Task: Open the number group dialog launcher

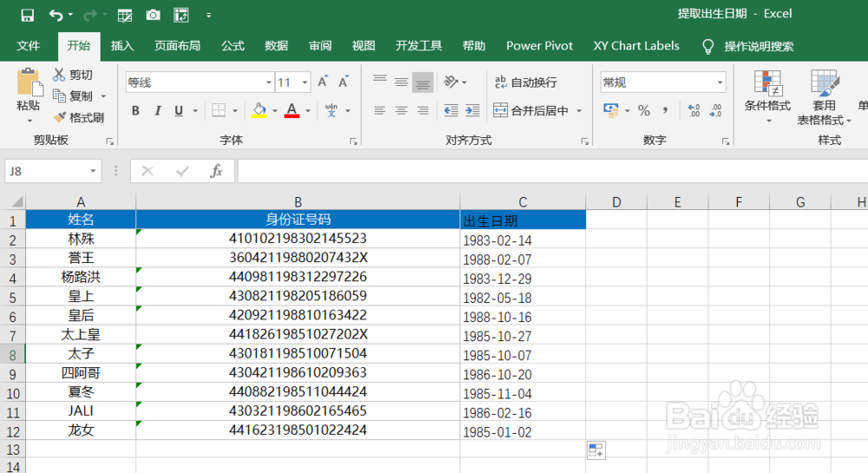Action: (725, 141)
